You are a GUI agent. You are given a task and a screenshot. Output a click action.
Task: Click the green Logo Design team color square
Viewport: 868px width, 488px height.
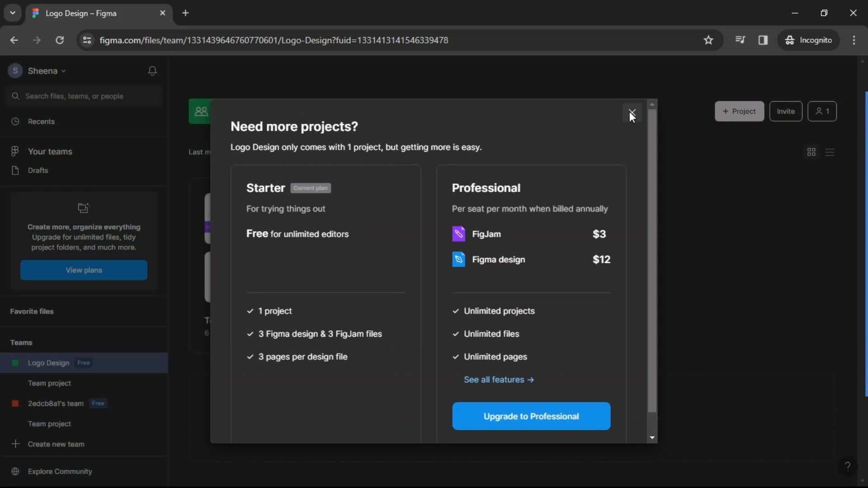click(15, 363)
